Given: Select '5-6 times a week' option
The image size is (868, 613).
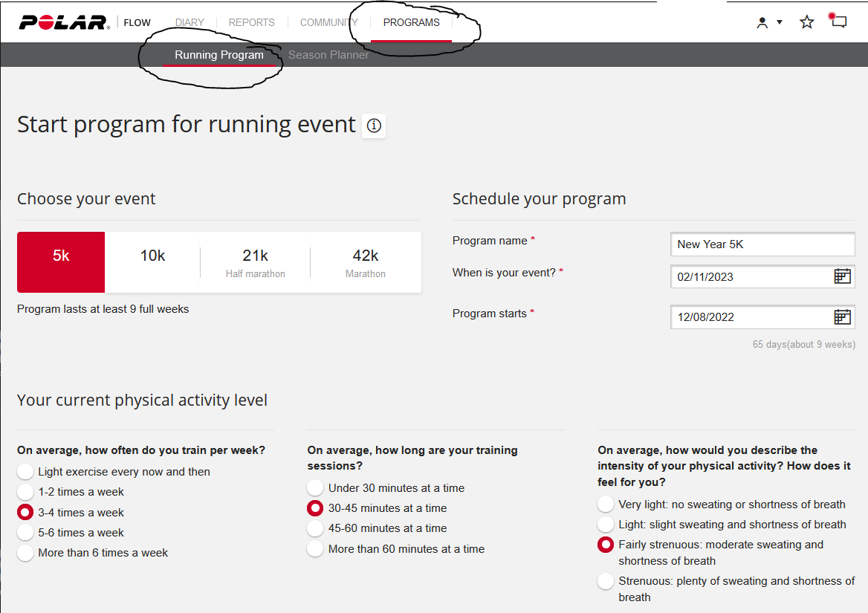Looking at the screenshot, I should point(26,533).
